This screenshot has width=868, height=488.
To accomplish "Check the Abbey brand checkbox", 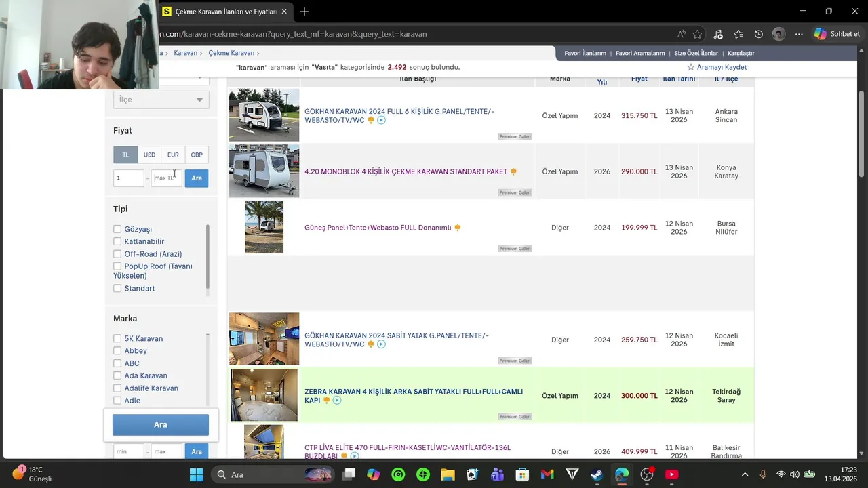I will click(x=117, y=351).
